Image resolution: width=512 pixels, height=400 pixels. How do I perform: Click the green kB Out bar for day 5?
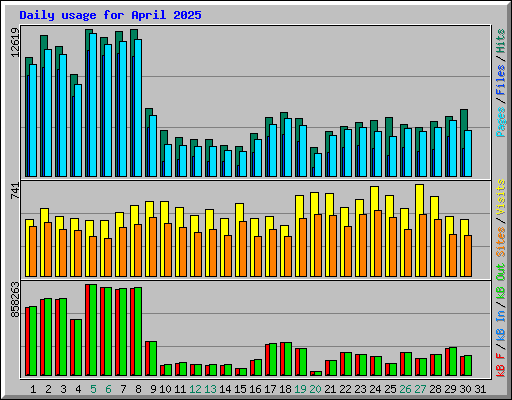93,330
